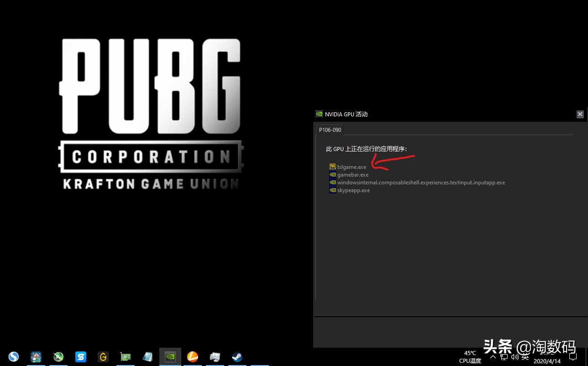The height and width of the screenshot is (366, 588).
Task: Open the cartoon character game app on the taskbar
Action: [x=36, y=356]
